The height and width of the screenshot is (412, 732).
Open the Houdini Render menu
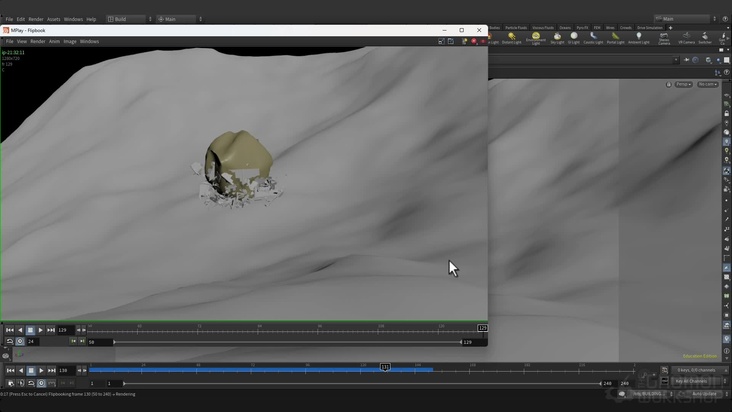click(x=36, y=19)
